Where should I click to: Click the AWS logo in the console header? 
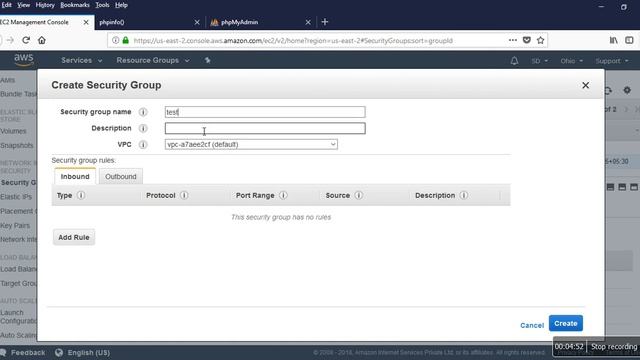pos(24,60)
